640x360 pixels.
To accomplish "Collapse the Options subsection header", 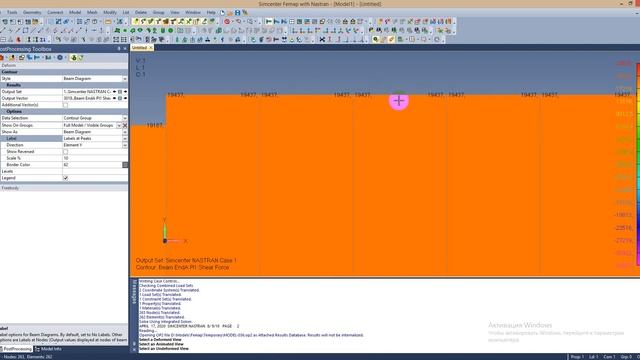I will (x=64, y=111).
